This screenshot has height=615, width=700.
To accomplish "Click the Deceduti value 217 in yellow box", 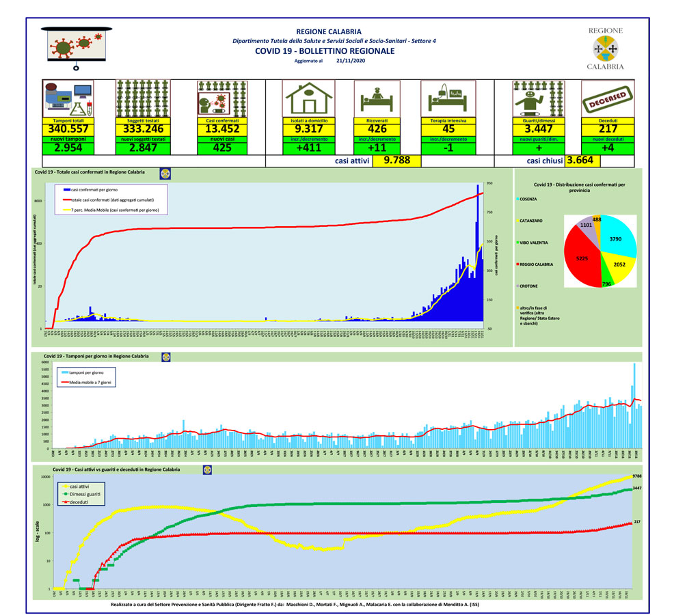I will (x=608, y=129).
